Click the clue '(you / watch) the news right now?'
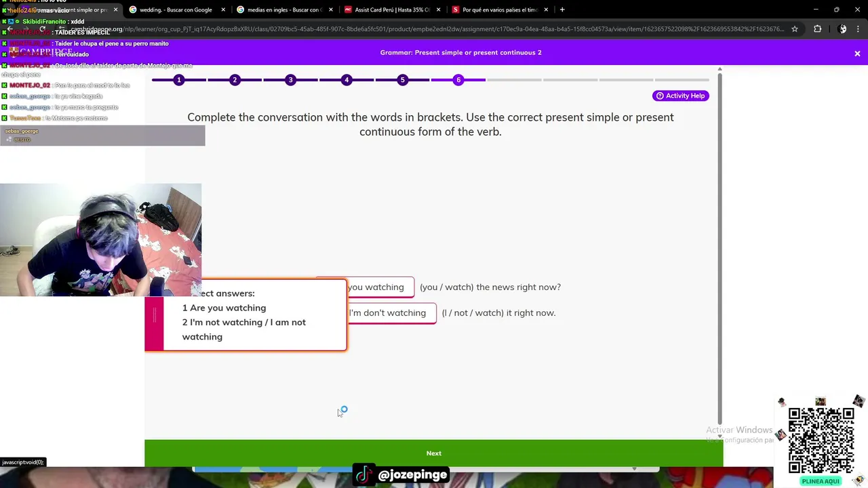This screenshot has height=488, width=868. pyautogui.click(x=490, y=287)
